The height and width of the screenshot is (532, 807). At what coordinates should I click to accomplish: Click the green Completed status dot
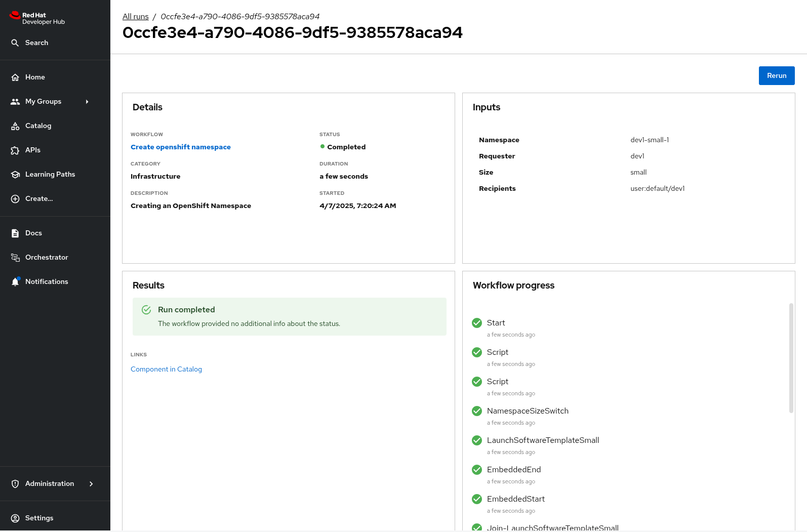pos(322,147)
